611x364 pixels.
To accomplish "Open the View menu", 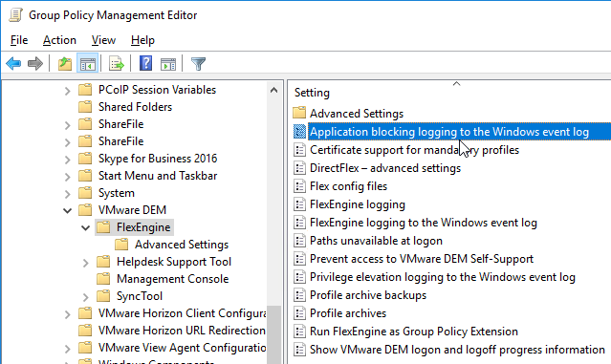I will (103, 40).
